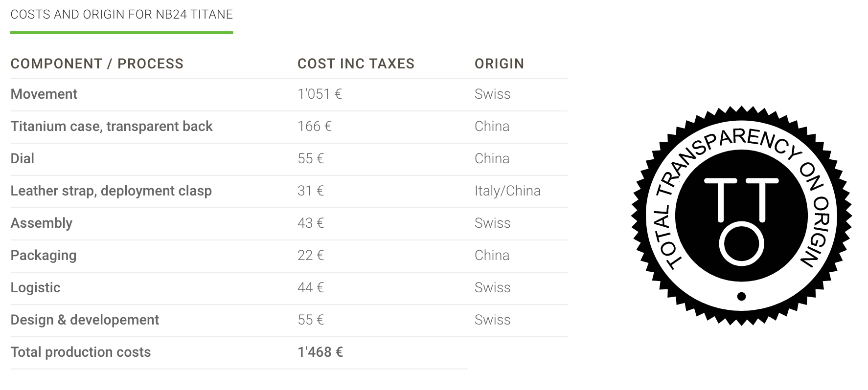Click the Italy/China origin cell
The width and height of the screenshot is (868, 390).
[x=507, y=191]
